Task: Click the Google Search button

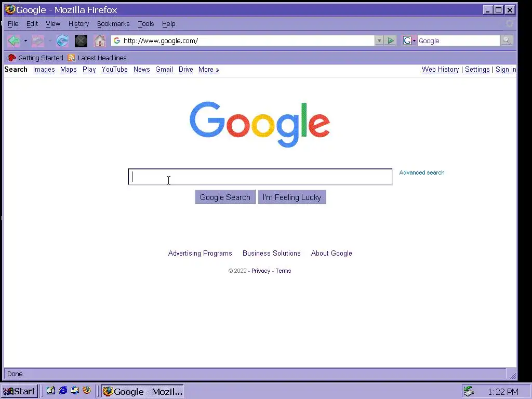Action: pyautogui.click(x=225, y=197)
